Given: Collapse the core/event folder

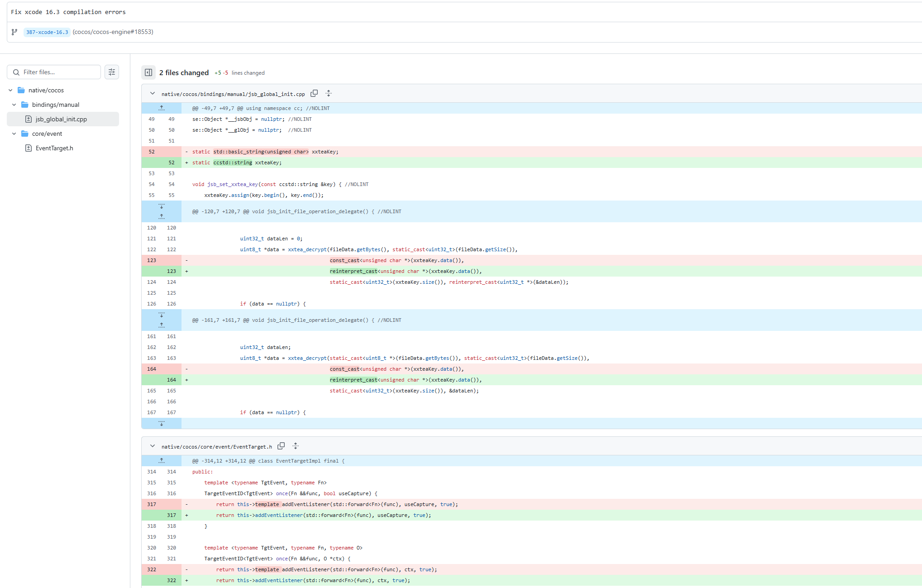Looking at the screenshot, I should tap(14, 134).
